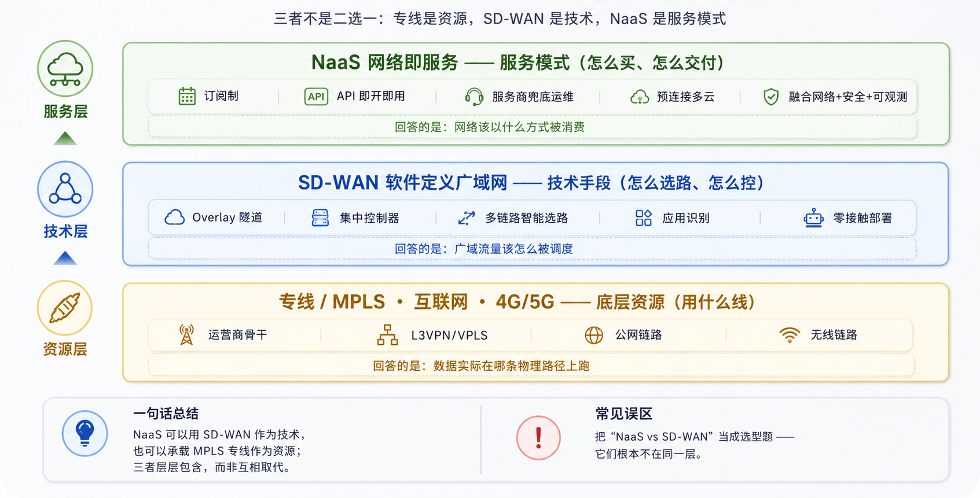Click the 公网链路 text
Image resolution: width=980 pixels, height=498 pixels.
tap(638, 335)
